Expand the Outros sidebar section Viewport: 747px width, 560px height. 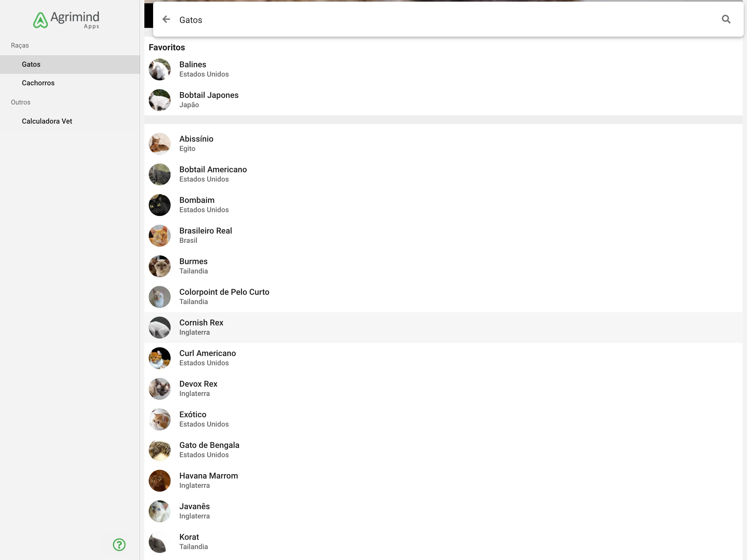(21, 102)
